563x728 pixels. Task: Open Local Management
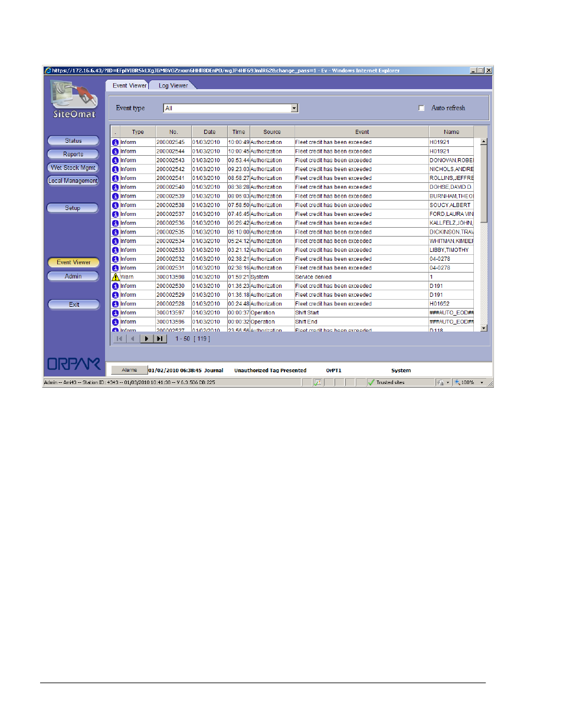coord(73,181)
